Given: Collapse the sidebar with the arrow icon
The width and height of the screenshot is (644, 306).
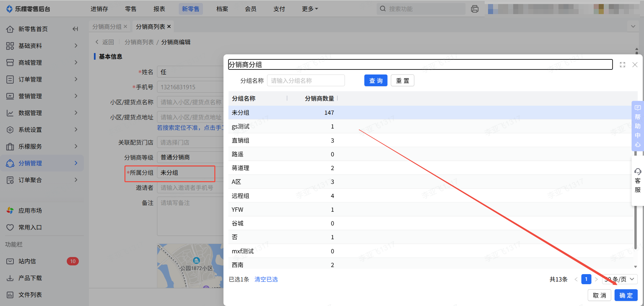Looking at the screenshot, I should pyautogui.click(x=75, y=29).
